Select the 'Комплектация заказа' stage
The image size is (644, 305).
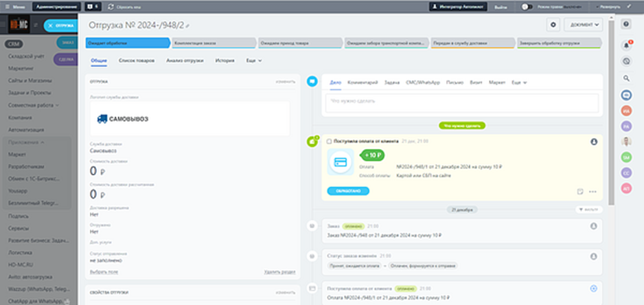pos(214,43)
